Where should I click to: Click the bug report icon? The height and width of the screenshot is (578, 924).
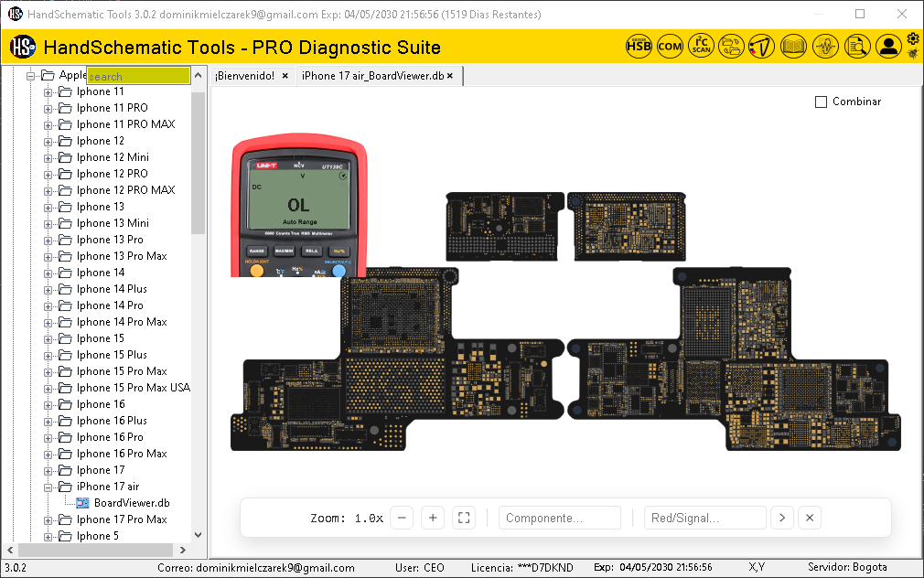pos(913,54)
